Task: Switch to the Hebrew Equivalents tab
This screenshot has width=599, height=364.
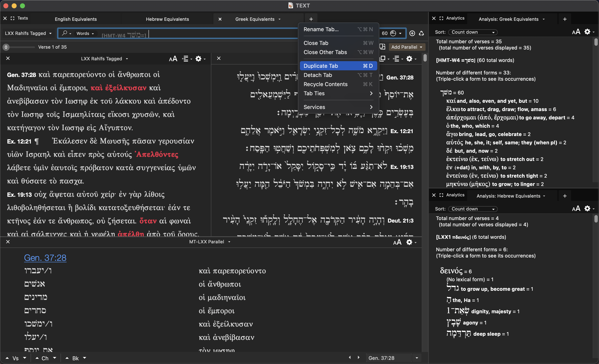Action: tap(167, 19)
